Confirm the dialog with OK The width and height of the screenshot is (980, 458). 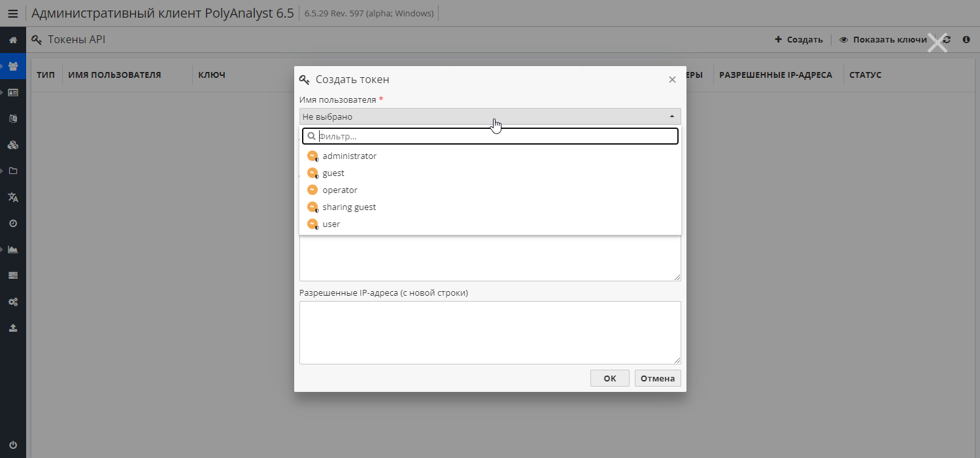coord(609,378)
